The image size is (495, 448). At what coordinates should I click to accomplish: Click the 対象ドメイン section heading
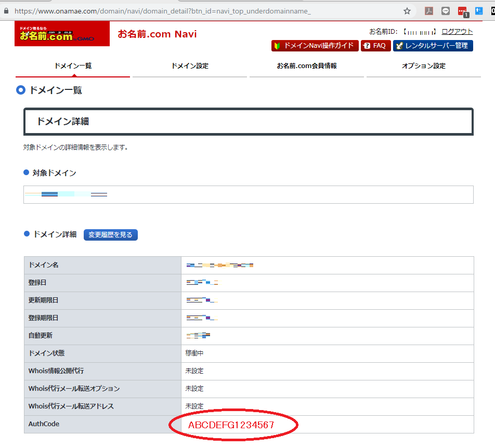pyautogui.click(x=54, y=173)
